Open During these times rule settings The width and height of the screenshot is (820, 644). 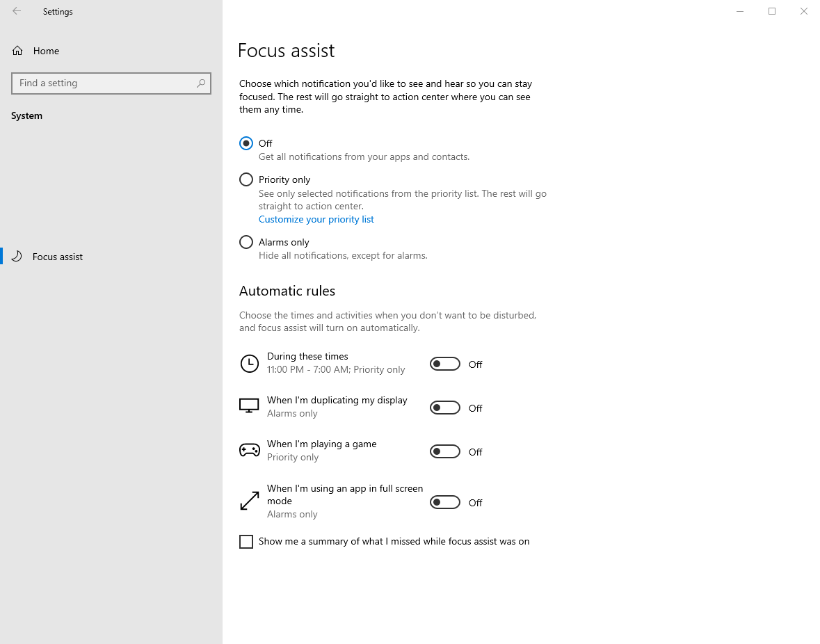point(307,357)
